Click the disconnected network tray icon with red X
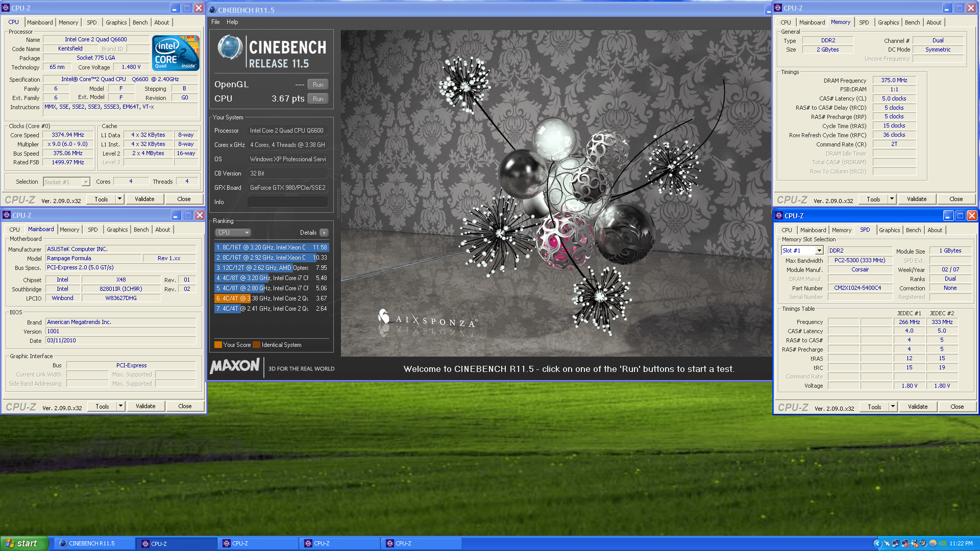 tap(905, 543)
